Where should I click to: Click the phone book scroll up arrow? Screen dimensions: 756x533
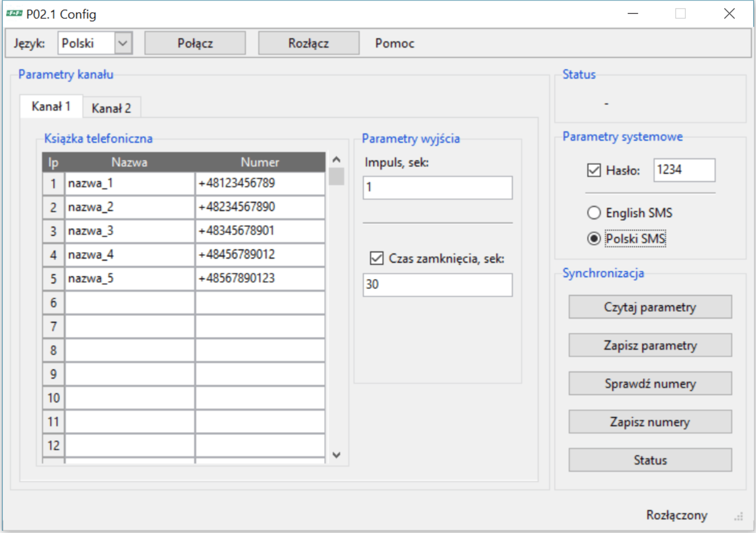coord(336,160)
